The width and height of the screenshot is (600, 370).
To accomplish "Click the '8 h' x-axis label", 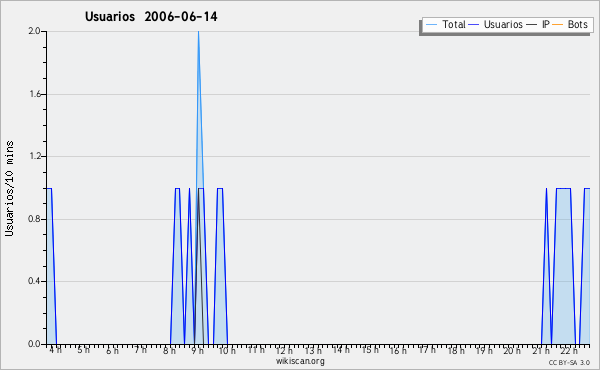I will click(x=169, y=350).
